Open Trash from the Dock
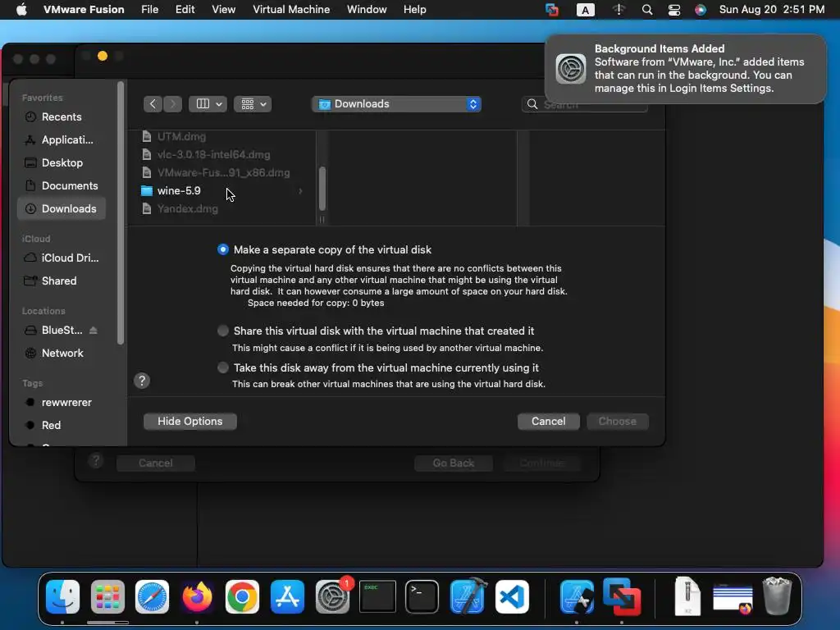 point(777,596)
